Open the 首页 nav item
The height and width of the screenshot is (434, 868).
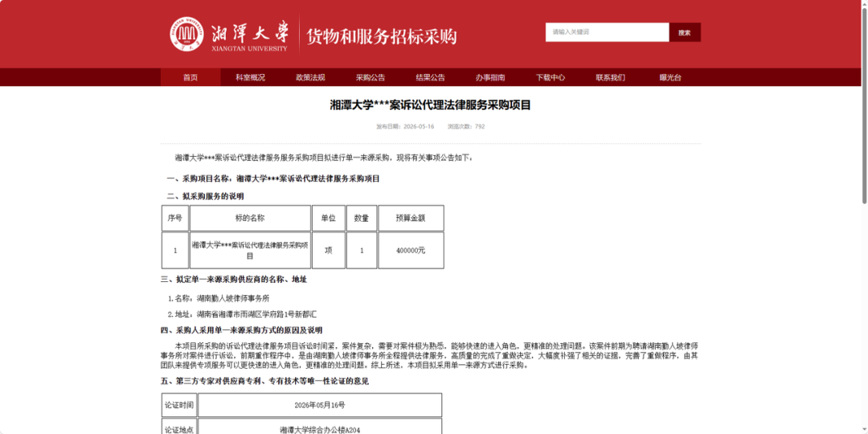click(x=190, y=77)
